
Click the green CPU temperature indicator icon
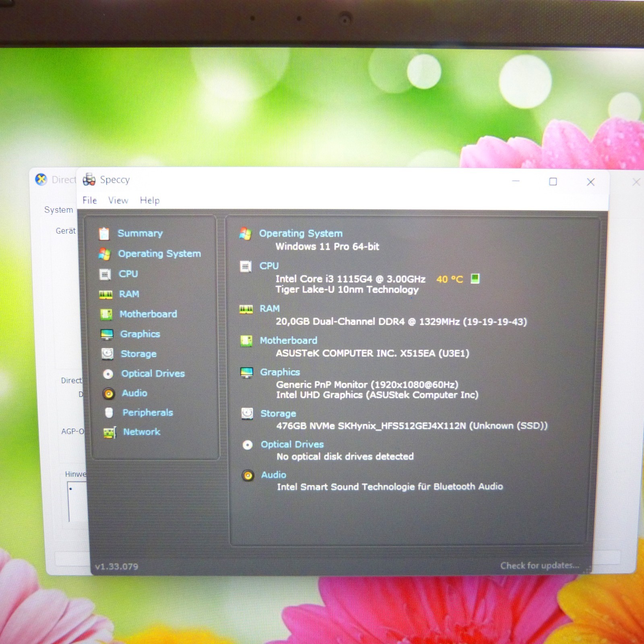pyautogui.click(x=475, y=279)
